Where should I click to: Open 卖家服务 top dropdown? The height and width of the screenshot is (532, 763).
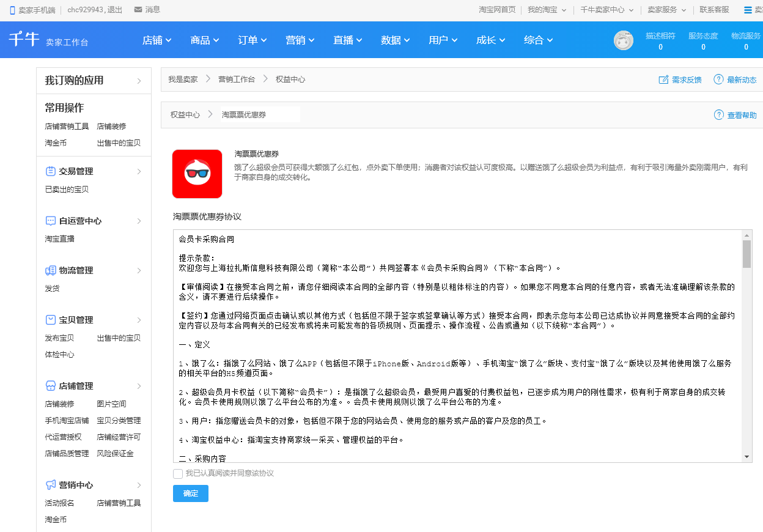click(667, 10)
